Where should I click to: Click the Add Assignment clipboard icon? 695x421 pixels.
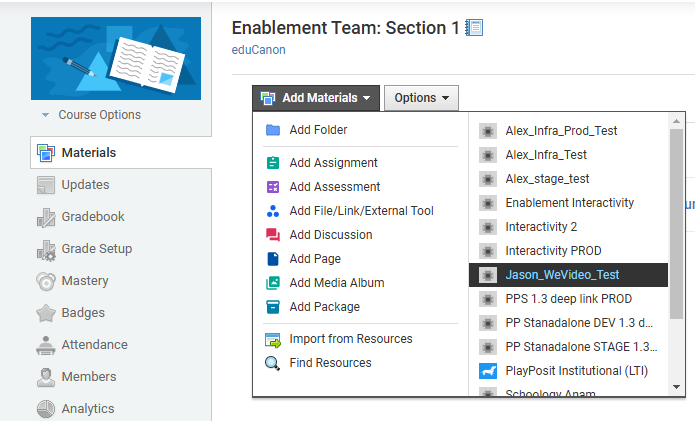[273, 163]
